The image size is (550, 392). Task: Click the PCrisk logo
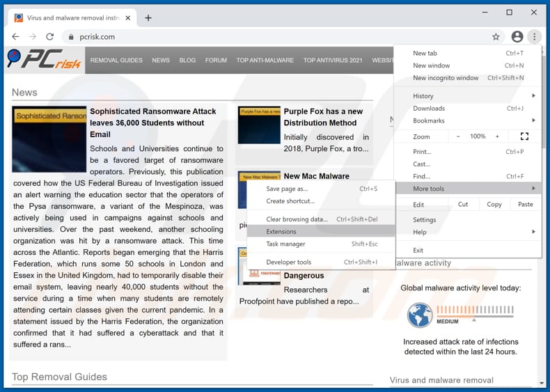point(44,61)
